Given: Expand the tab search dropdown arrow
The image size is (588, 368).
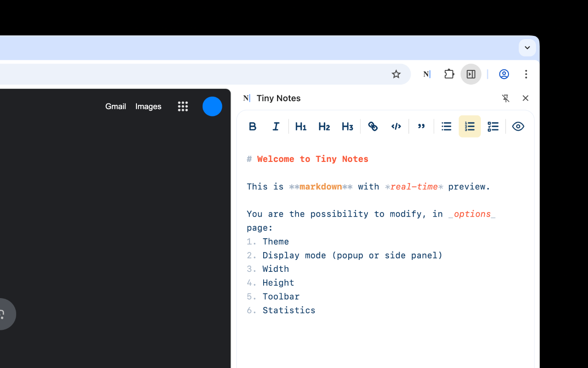Looking at the screenshot, I should click(527, 48).
